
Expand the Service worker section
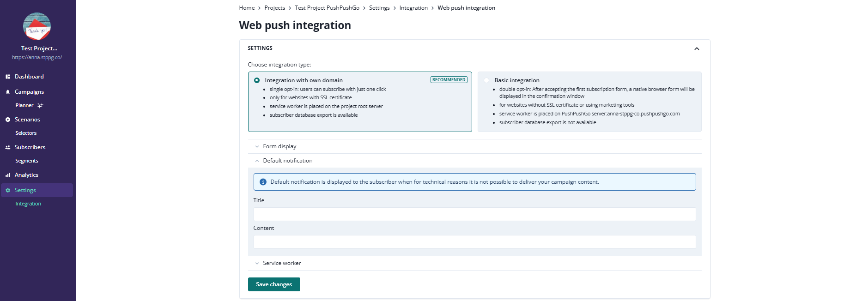pos(257,263)
